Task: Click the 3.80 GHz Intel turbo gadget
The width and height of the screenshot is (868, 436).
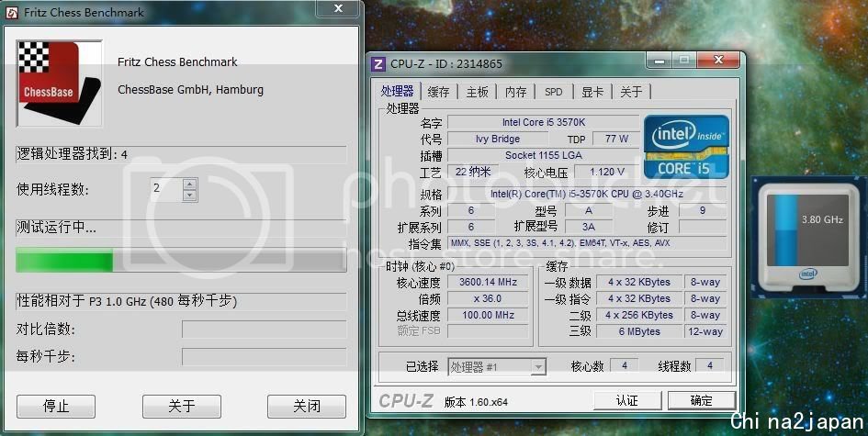Action: 809,238
